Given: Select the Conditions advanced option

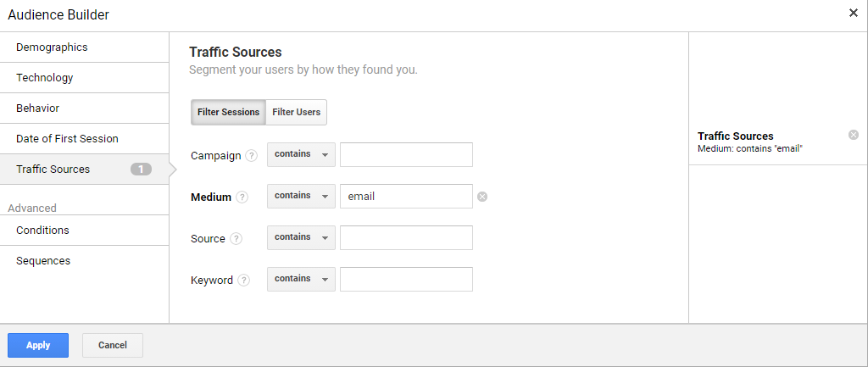Looking at the screenshot, I should 42,231.
